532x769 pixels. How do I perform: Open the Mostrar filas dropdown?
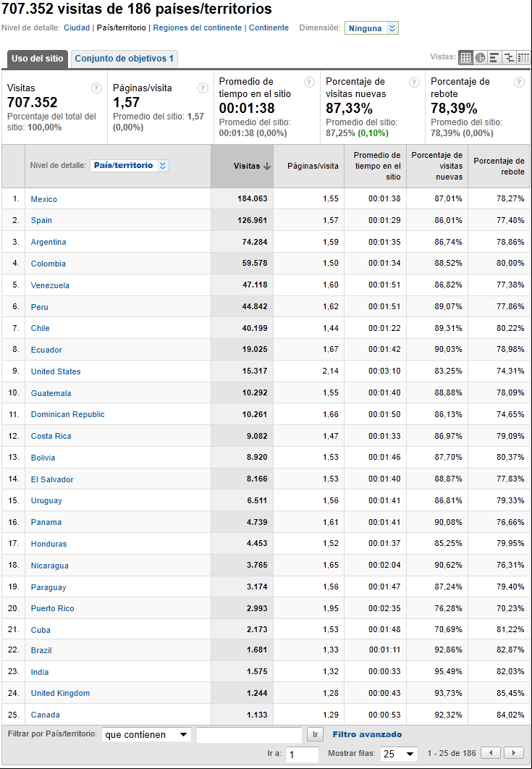(399, 754)
